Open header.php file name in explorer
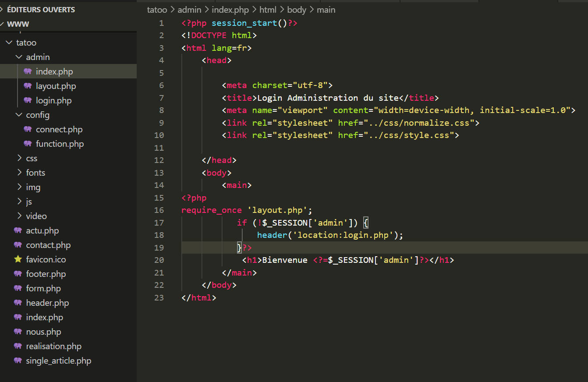The height and width of the screenshot is (382, 588). pyautogui.click(x=47, y=303)
